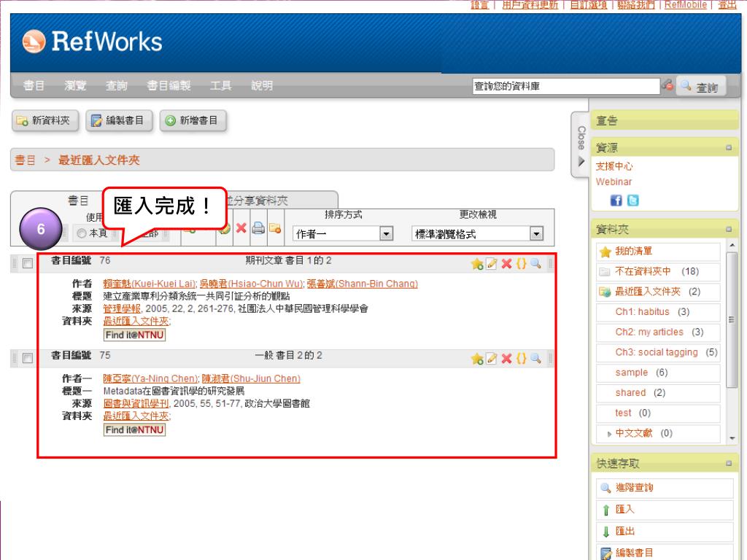Open the 說明 menu
The width and height of the screenshot is (747, 560).
pyautogui.click(x=262, y=86)
